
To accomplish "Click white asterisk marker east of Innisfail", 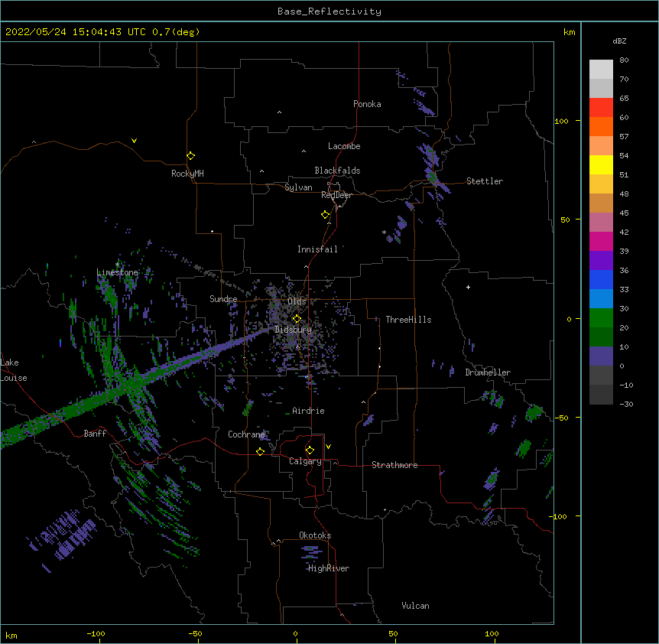I will pos(384,233).
